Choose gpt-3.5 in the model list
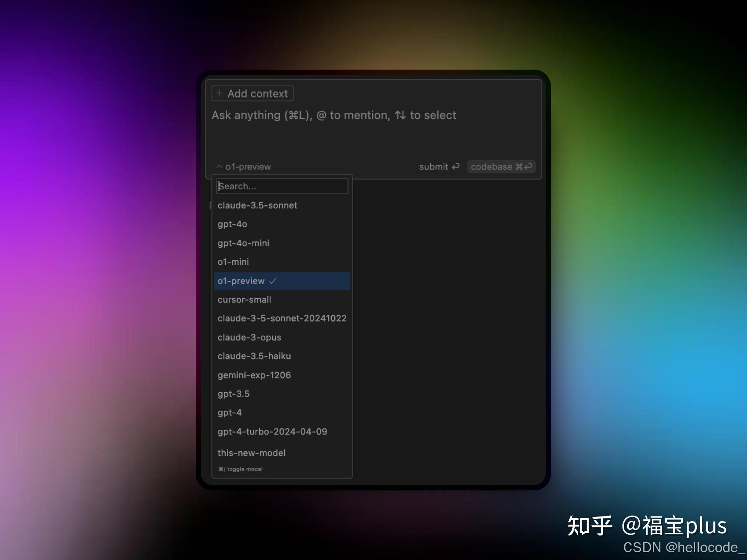Viewport: 747px width, 560px height. [233, 394]
